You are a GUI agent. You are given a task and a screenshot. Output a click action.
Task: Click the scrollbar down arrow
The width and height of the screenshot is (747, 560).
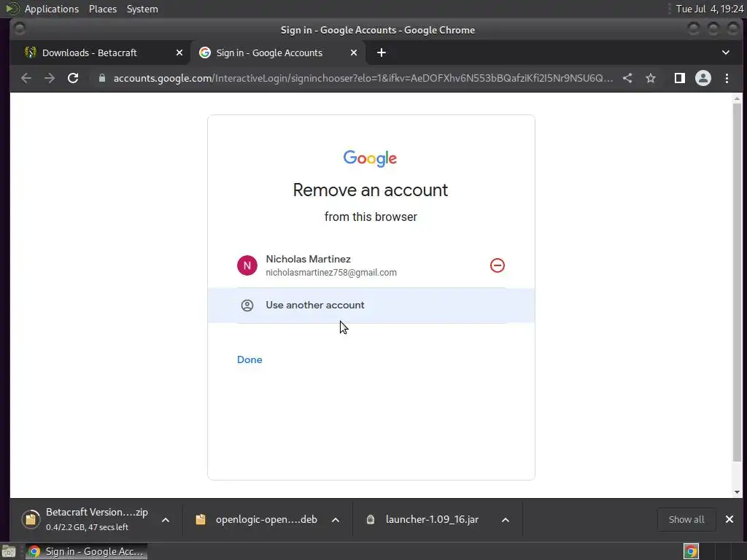click(737, 492)
